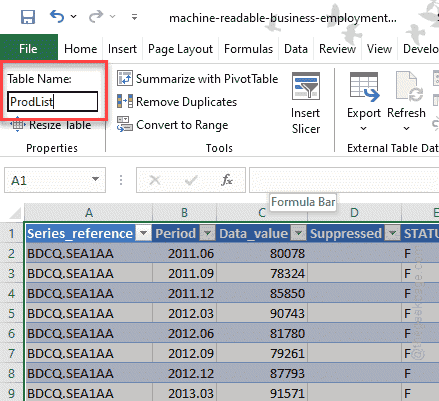The height and width of the screenshot is (401, 439).
Task: Expand the Refresh dropdown chevron
Action: click(406, 128)
